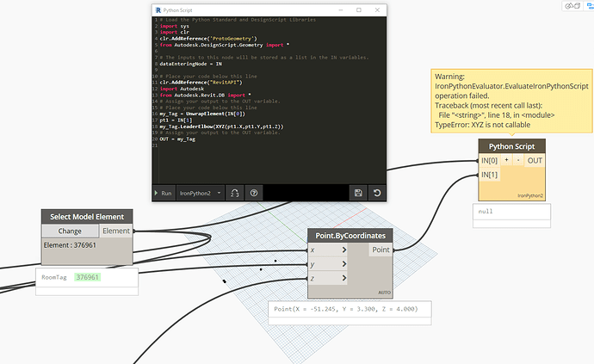The image size is (594, 364).
Task: Click the IN[1] port on Python Script node
Action: point(489,175)
